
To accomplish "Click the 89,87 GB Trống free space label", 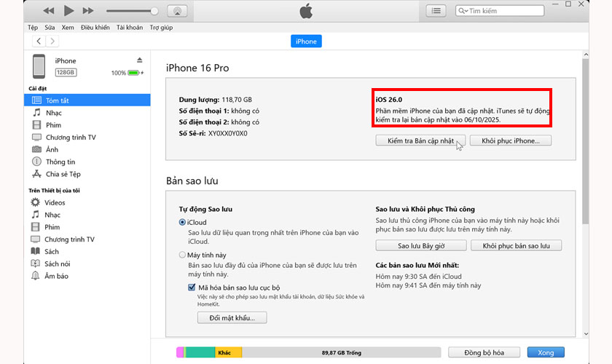I will 342,352.
